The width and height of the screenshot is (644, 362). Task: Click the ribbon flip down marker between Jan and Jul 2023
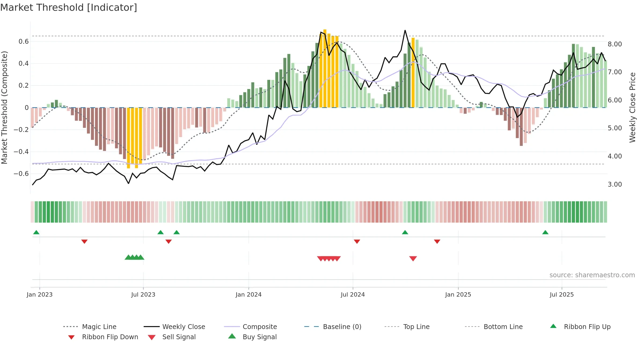[84, 242]
